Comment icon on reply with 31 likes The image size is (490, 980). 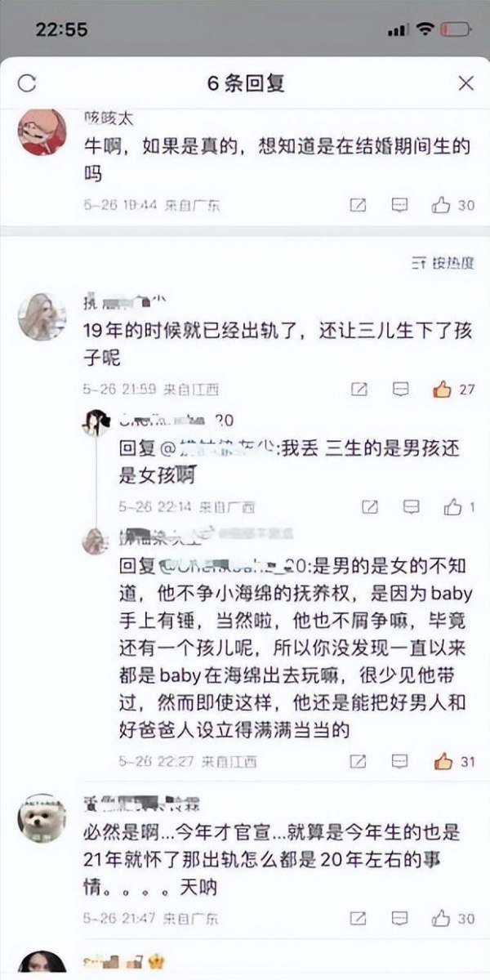point(400,761)
